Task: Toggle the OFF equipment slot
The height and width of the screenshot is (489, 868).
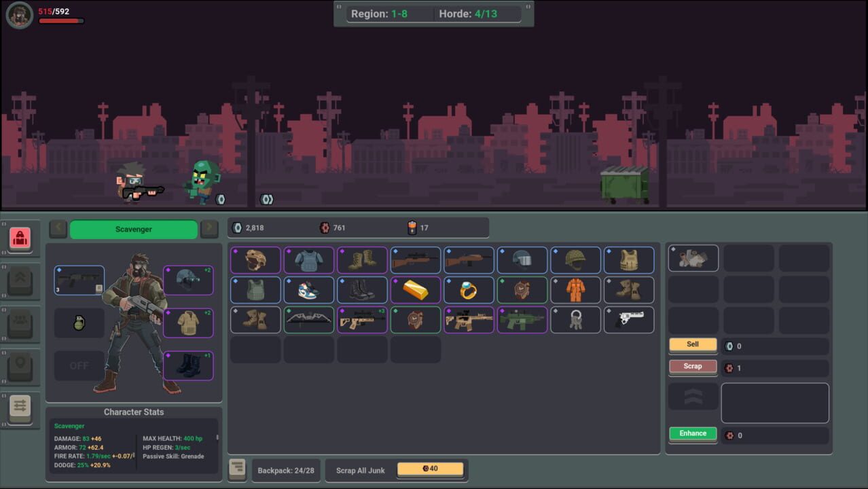Action: coord(79,365)
